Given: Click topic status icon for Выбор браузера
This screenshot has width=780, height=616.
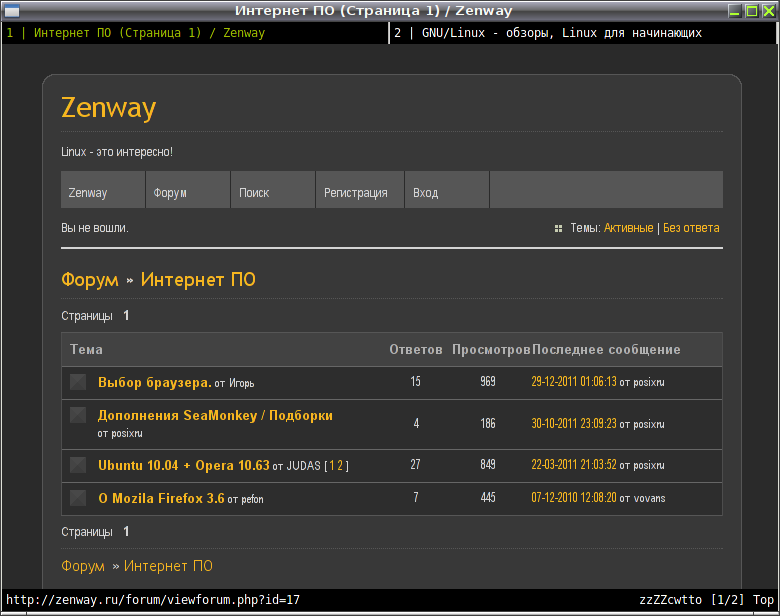Looking at the screenshot, I should click(78, 382).
